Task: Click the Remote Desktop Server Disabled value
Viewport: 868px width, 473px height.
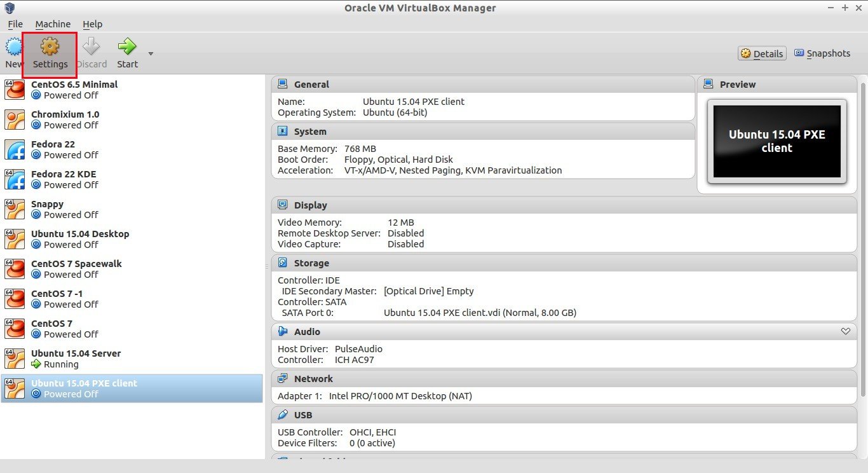Action: click(x=406, y=233)
